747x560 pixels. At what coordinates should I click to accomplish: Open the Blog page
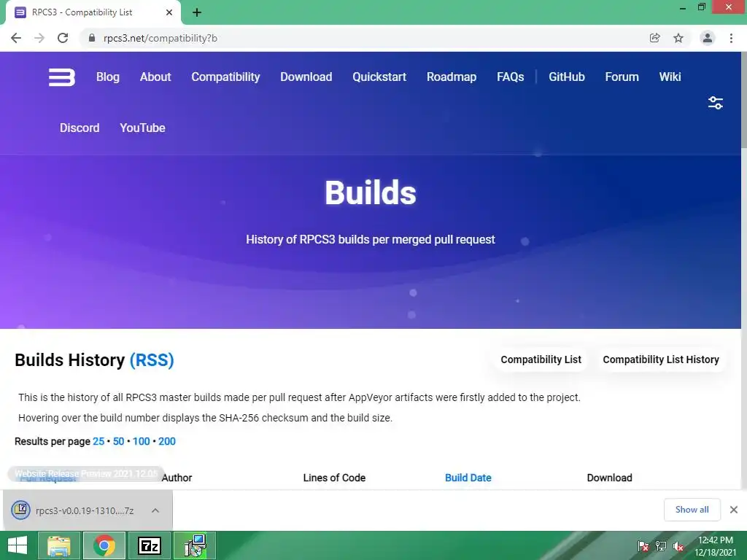point(108,77)
